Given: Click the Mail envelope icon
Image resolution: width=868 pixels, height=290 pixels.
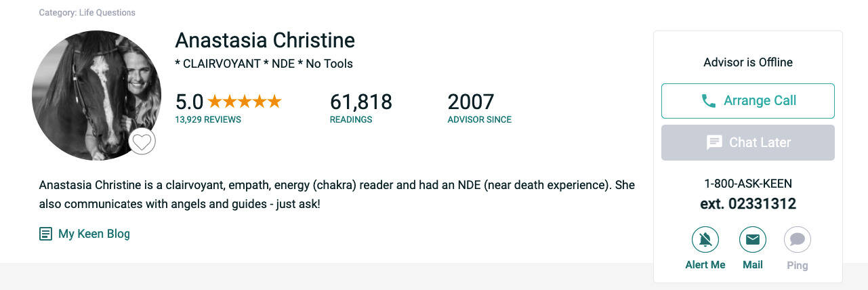Looking at the screenshot, I should coord(752,239).
